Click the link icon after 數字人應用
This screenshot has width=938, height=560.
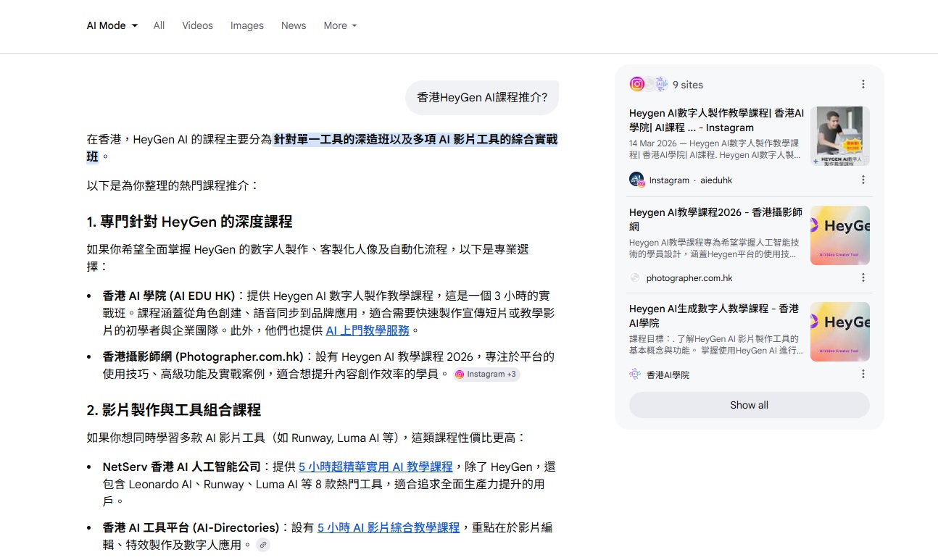(263, 545)
